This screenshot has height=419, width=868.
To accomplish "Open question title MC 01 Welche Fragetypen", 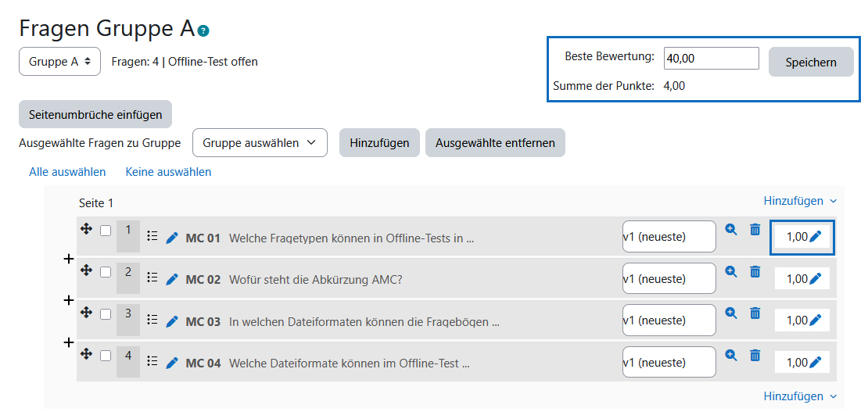I will click(330, 238).
